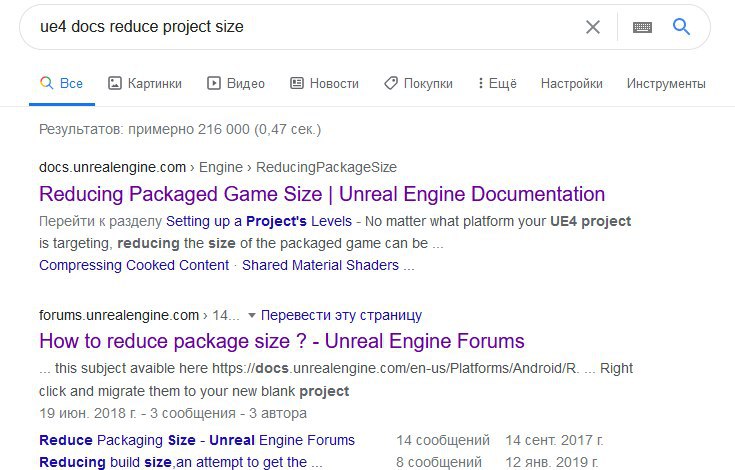Viewport: 735px width, 470px height.
Task: Clear the search query with the X icon
Action: click(x=593, y=27)
